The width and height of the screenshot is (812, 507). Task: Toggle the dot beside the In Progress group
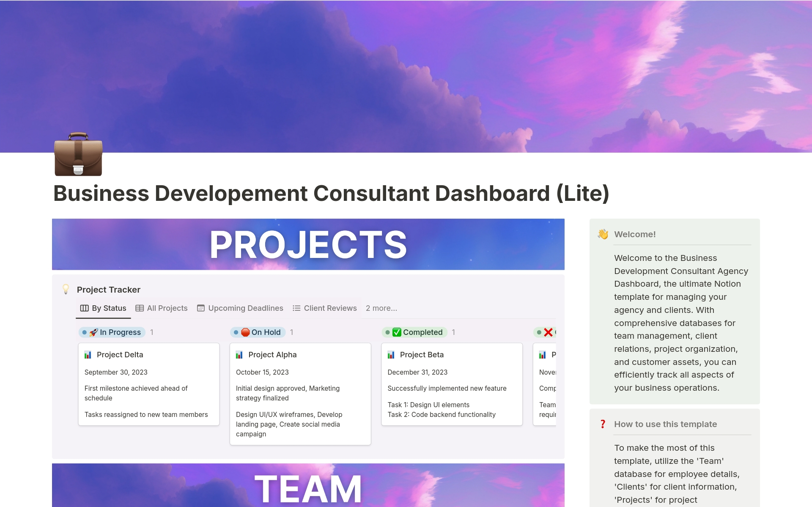84,332
